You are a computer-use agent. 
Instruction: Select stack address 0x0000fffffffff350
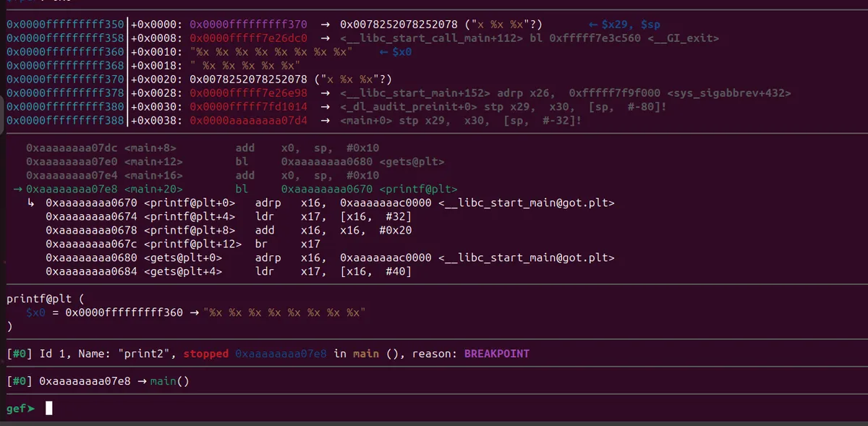click(x=65, y=25)
